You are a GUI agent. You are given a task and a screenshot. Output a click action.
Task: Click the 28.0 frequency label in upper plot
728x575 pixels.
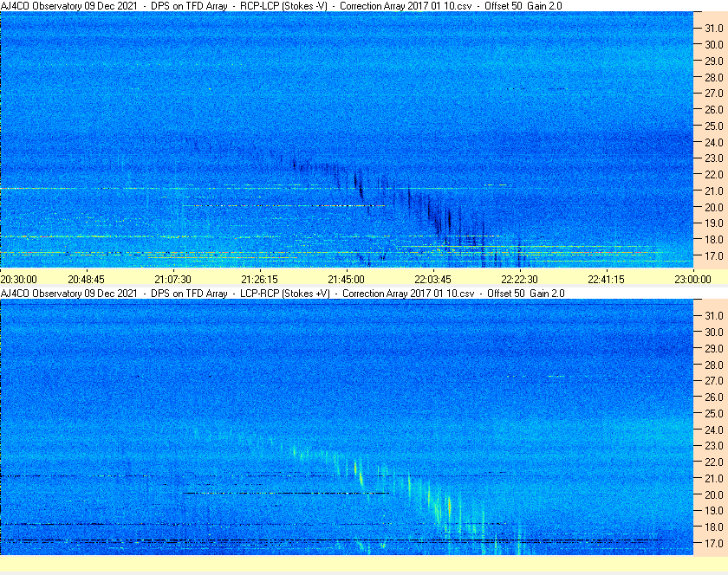tap(714, 77)
